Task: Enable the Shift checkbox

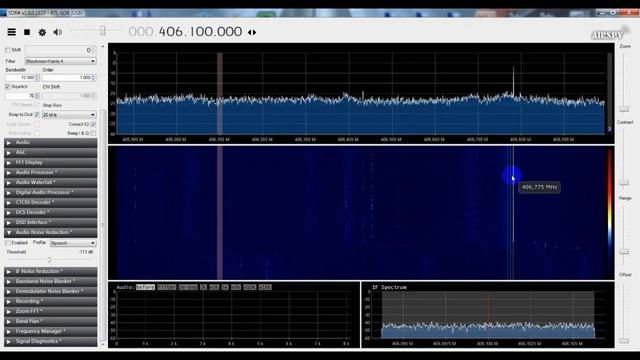Action: pyautogui.click(x=7, y=50)
